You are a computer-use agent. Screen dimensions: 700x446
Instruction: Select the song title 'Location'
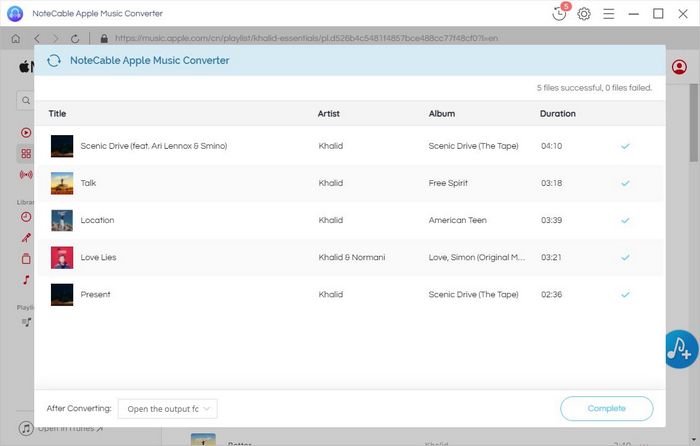pyautogui.click(x=97, y=220)
